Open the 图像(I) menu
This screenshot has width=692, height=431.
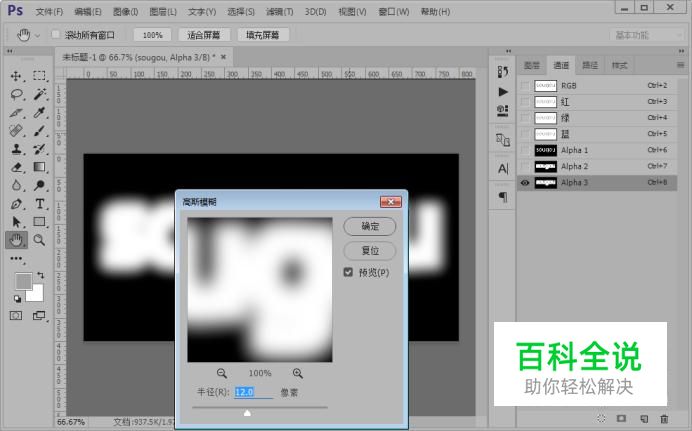125,12
